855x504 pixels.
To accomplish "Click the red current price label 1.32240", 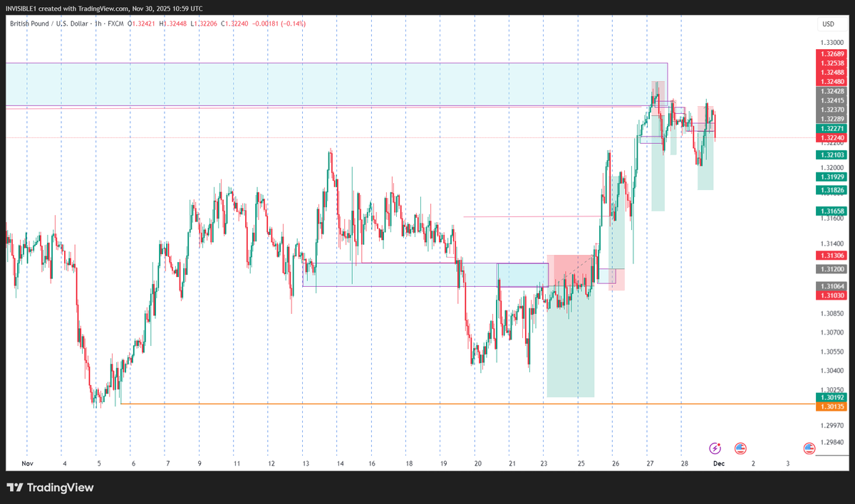I will (x=832, y=137).
